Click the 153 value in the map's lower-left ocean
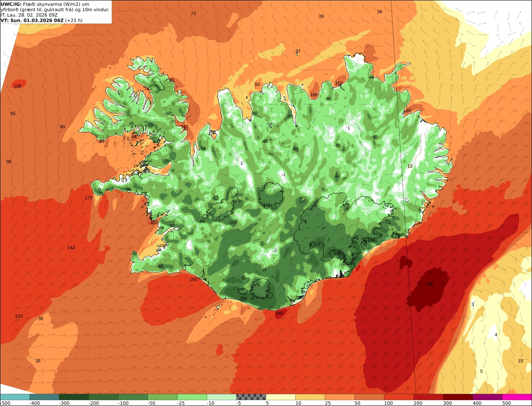532x406 pixels. click(19, 316)
